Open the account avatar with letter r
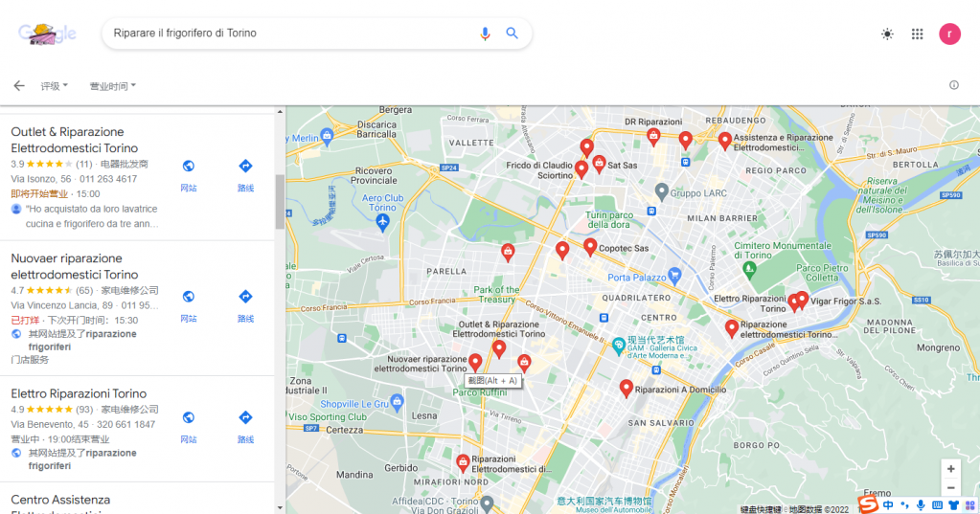 [x=949, y=34]
